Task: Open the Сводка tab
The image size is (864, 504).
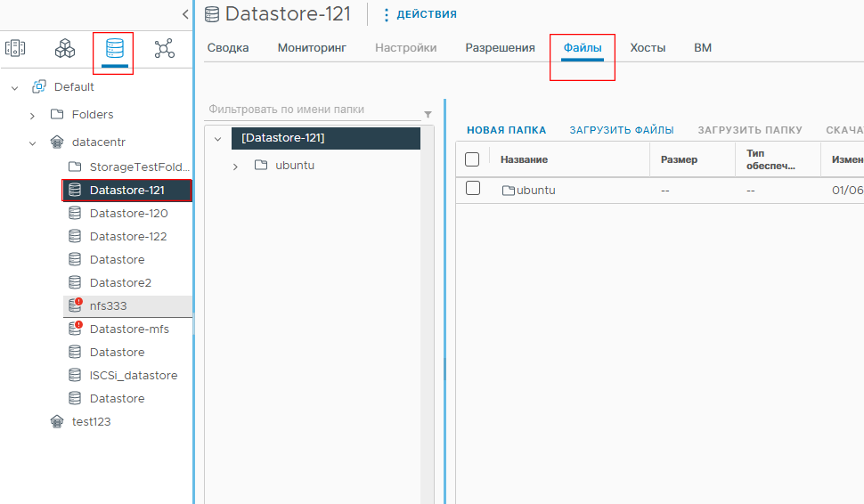Action: 227,48
